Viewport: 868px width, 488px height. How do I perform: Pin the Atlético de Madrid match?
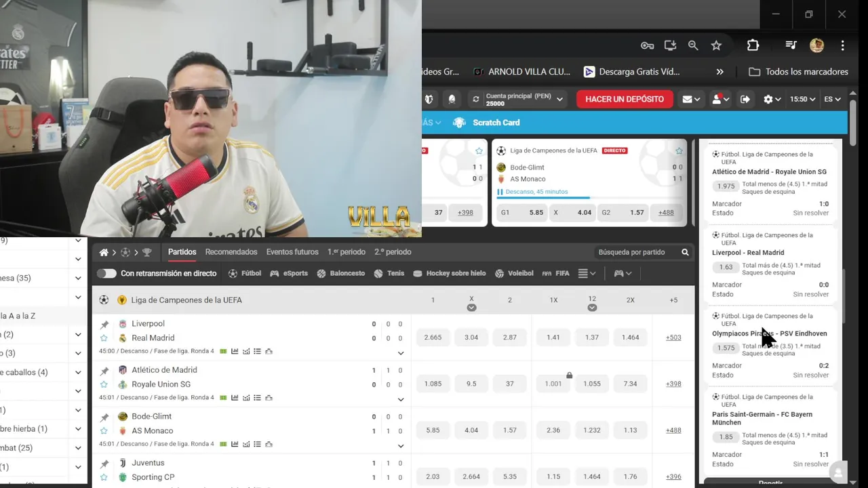point(104,371)
